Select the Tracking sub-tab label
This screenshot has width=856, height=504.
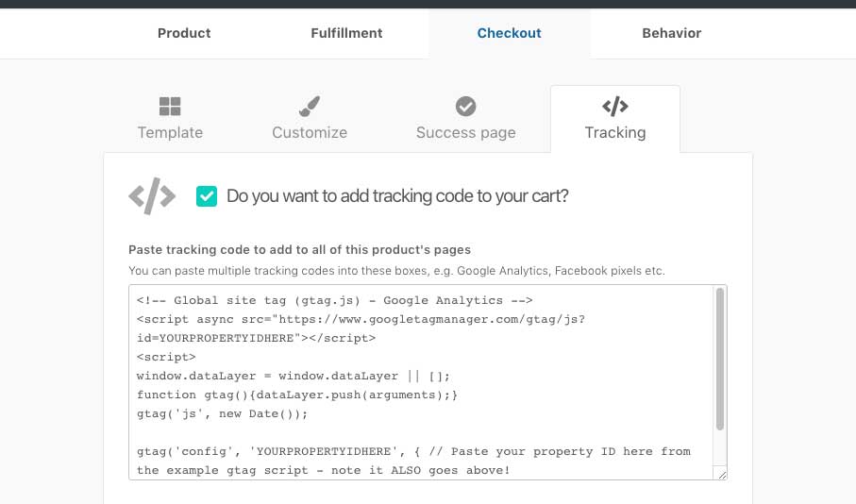615,133
